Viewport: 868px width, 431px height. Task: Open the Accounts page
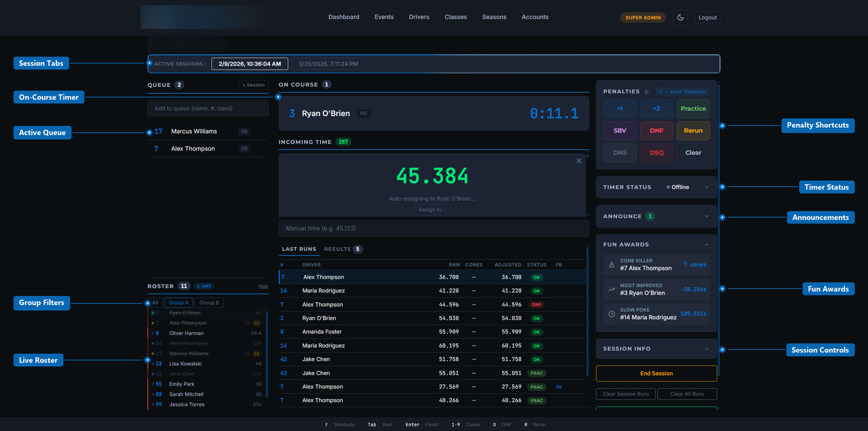pos(535,17)
